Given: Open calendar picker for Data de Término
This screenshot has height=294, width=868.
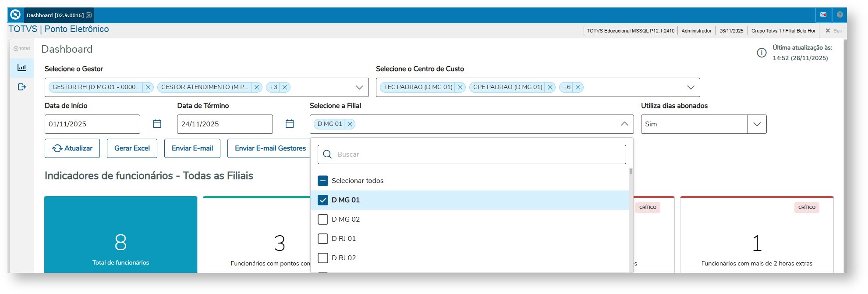Looking at the screenshot, I should 290,124.
